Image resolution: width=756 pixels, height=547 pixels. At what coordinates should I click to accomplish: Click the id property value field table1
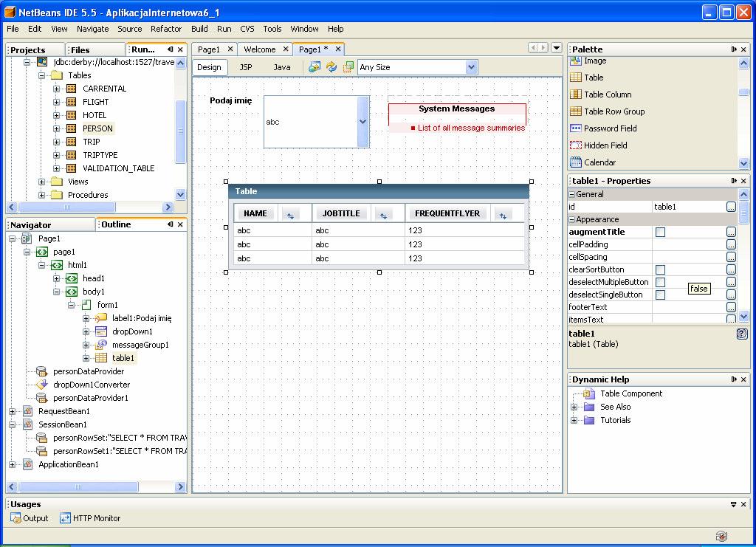689,207
